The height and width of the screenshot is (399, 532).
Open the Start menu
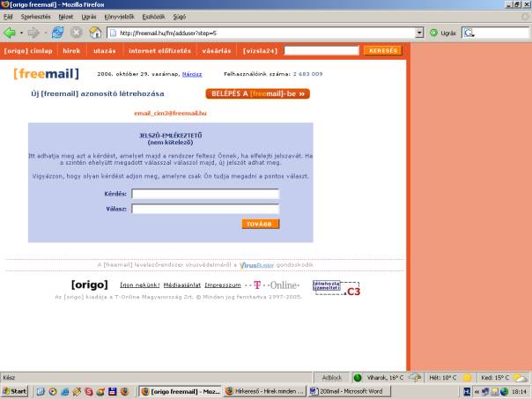pyautogui.click(x=15, y=390)
